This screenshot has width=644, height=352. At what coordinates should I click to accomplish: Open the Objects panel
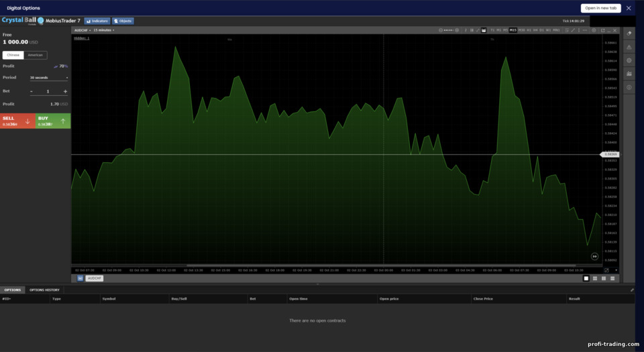[123, 21]
